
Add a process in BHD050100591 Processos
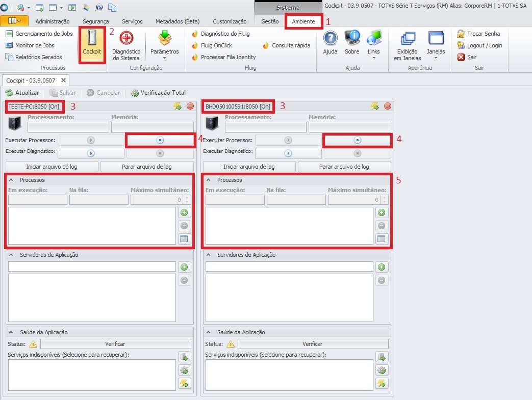[382, 212]
